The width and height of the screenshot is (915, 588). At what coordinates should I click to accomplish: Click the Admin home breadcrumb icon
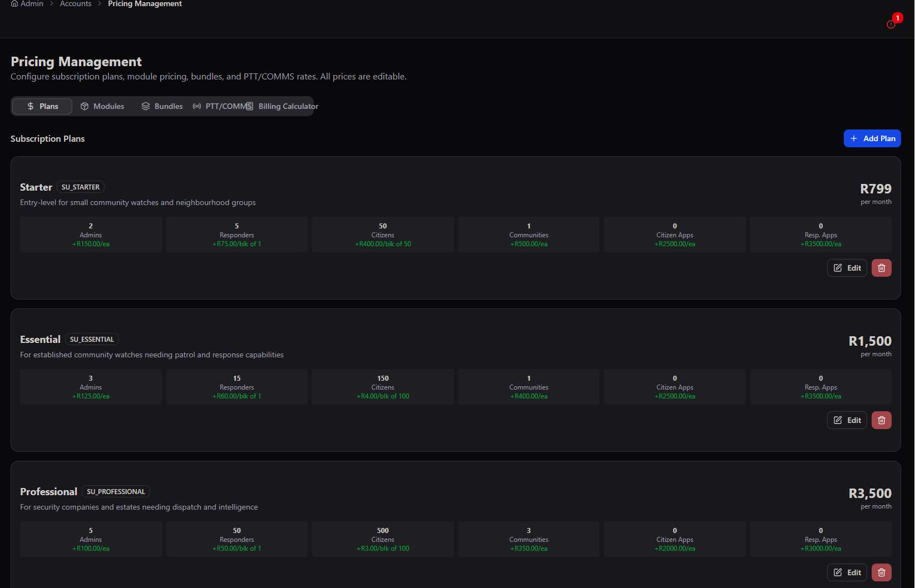(14, 4)
